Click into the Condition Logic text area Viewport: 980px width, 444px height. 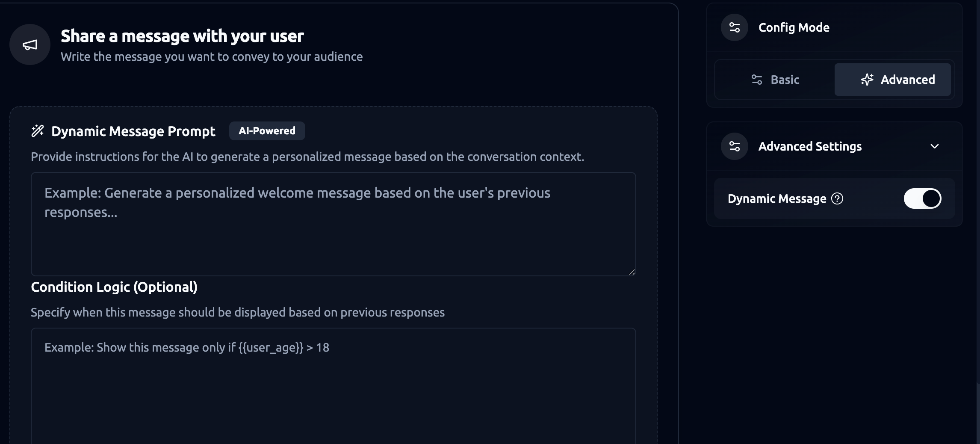pos(333,385)
